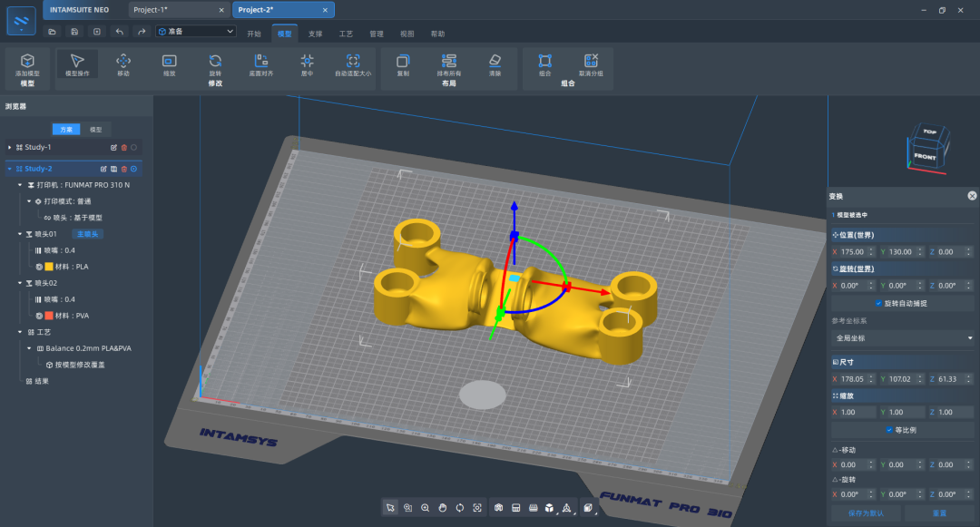Collapse the 打印模式: 普通 node
This screenshot has height=527, width=980.
pyautogui.click(x=29, y=201)
